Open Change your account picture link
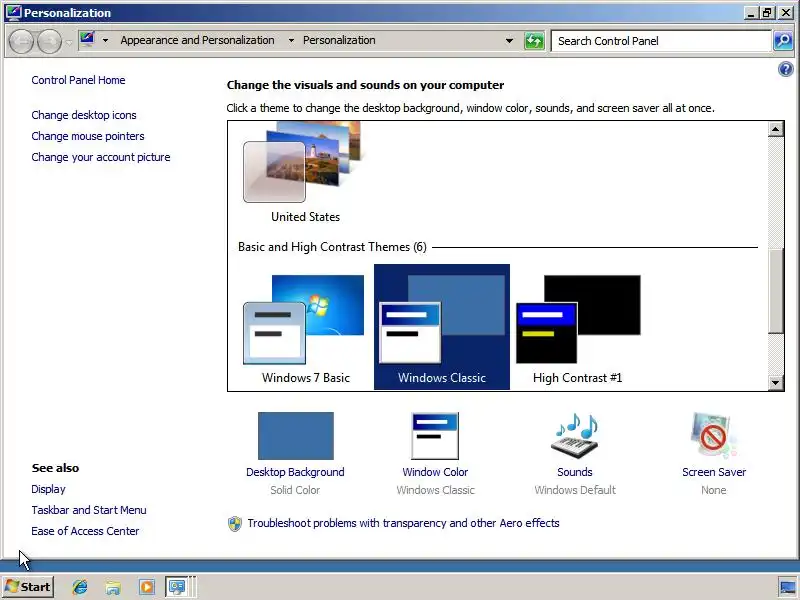Image resolution: width=800 pixels, height=600 pixels. click(x=101, y=157)
